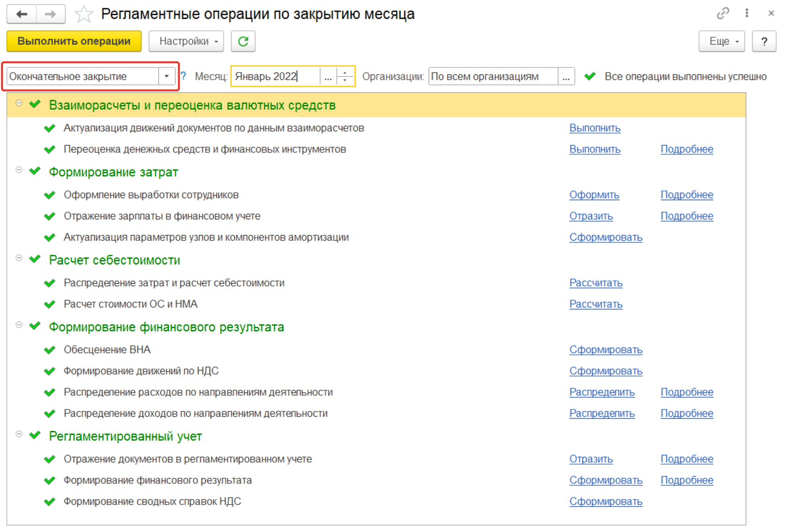This screenshot has height=532, width=786.
Task: Click the green refresh icon button
Action: pos(243,41)
